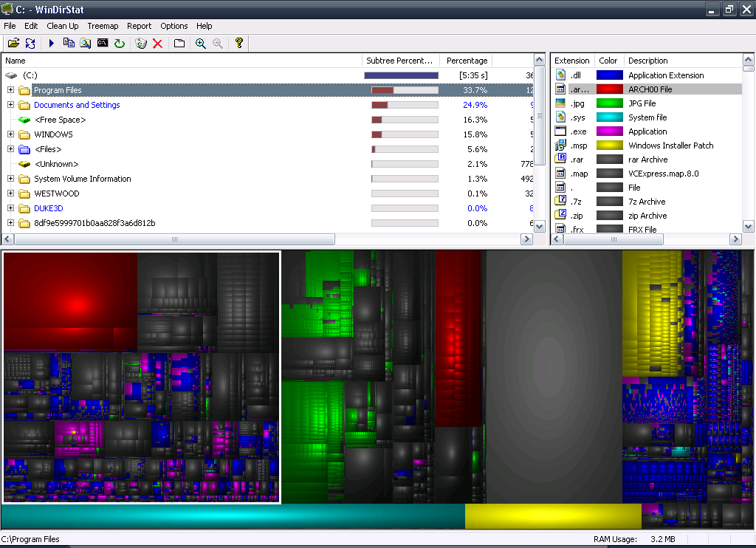Click the Percentage column header

coord(468,61)
